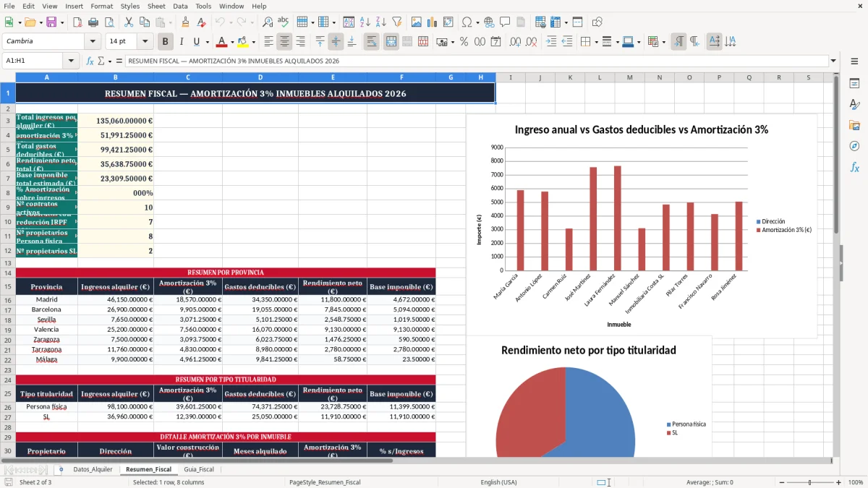Viewport: 868px width, 488px height.
Task: Open the Format menu
Action: click(x=101, y=6)
